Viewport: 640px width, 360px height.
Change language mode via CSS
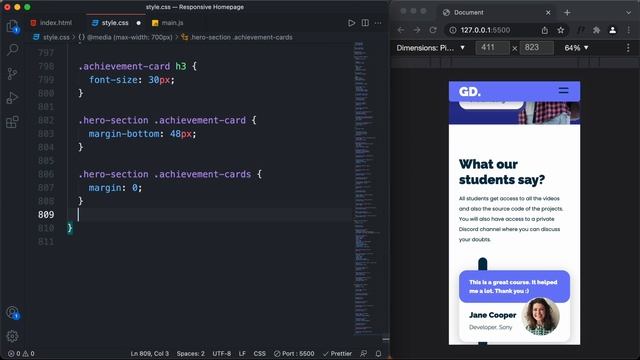pos(260,353)
